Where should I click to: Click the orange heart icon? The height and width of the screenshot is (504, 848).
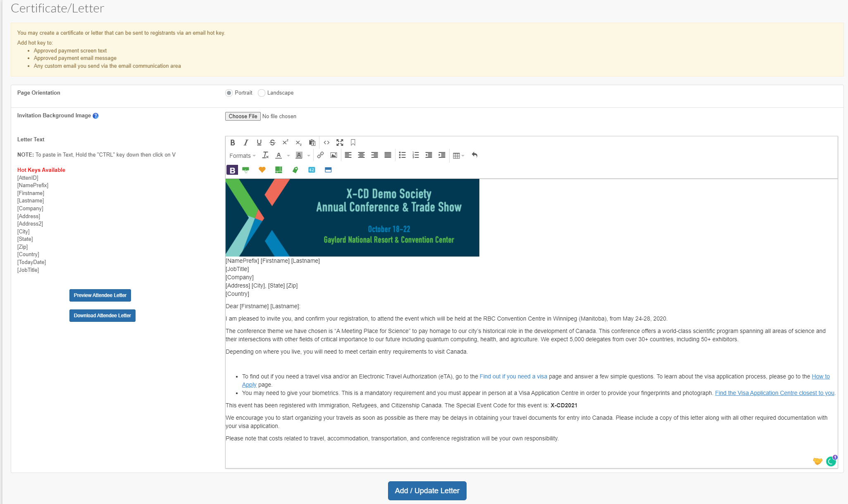[x=262, y=170]
